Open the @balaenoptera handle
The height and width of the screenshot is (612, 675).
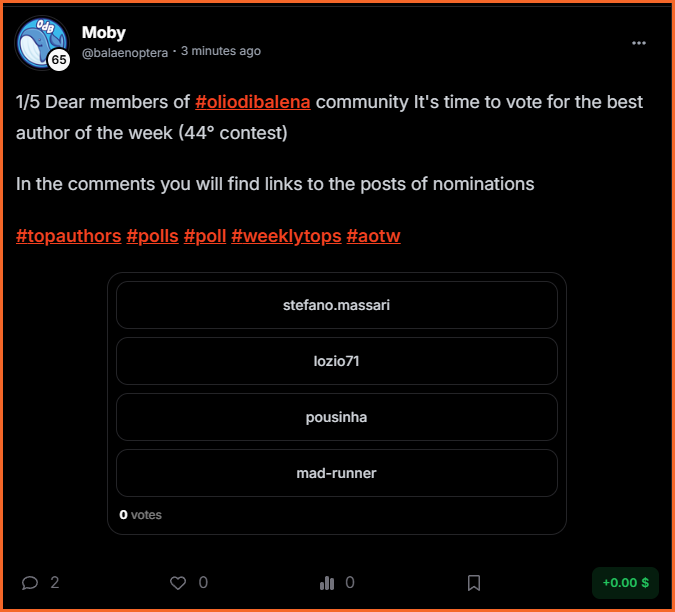(125, 53)
